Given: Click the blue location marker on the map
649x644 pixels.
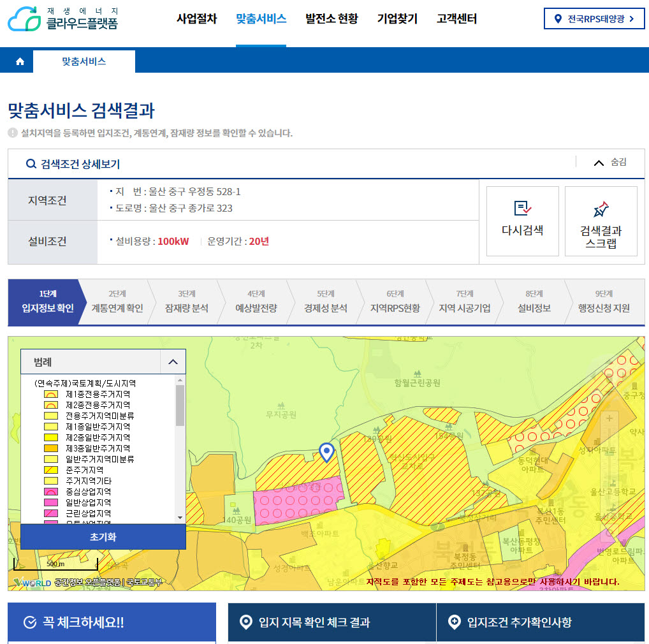Looking at the screenshot, I should pos(327,453).
